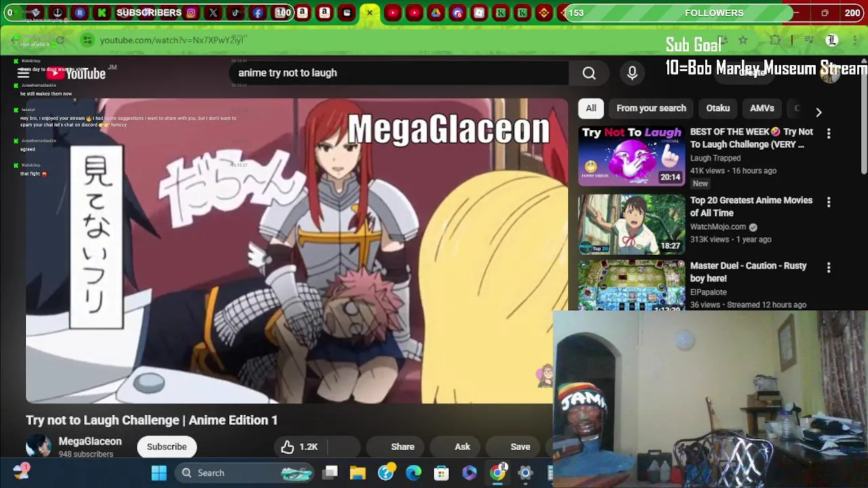868x488 pixels.
Task: Switch to the X (Twitter) browser tab
Action: coord(213,13)
